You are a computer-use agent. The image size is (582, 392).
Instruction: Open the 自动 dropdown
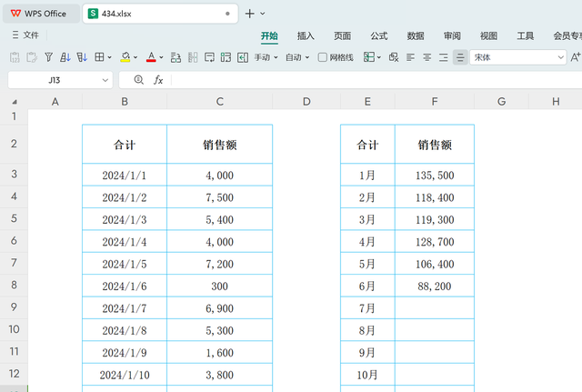(297, 57)
